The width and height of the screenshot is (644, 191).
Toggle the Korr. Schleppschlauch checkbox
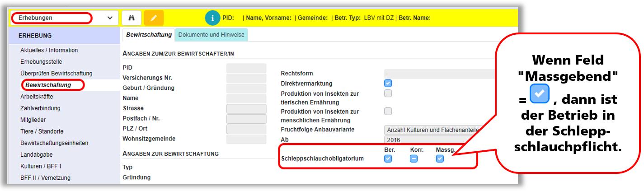coord(414,158)
